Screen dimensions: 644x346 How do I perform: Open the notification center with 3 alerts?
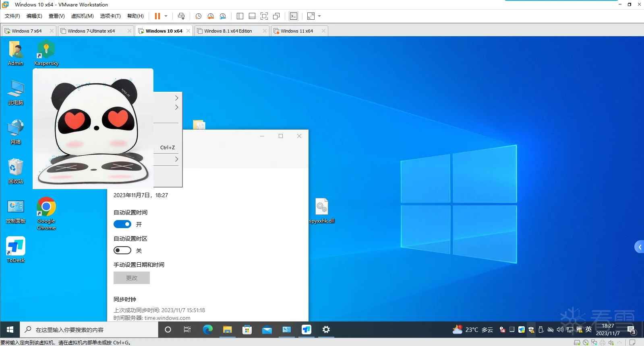point(632,330)
